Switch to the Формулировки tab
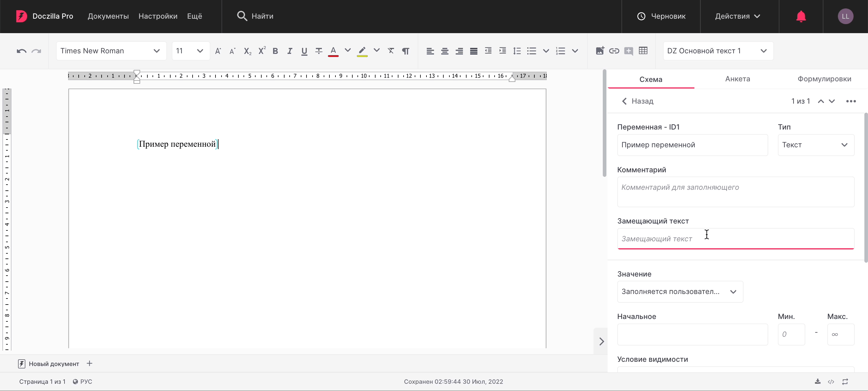The height and width of the screenshot is (391, 868). tap(824, 79)
